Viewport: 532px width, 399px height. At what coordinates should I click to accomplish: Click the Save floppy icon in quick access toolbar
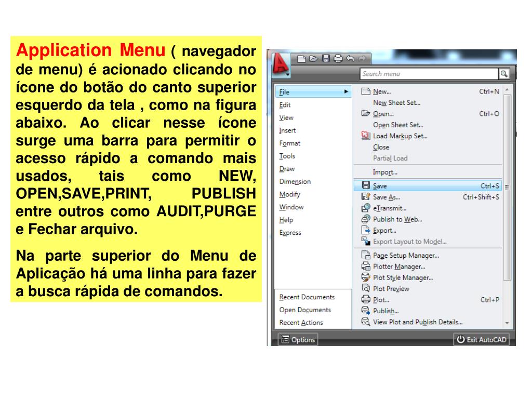(x=326, y=59)
